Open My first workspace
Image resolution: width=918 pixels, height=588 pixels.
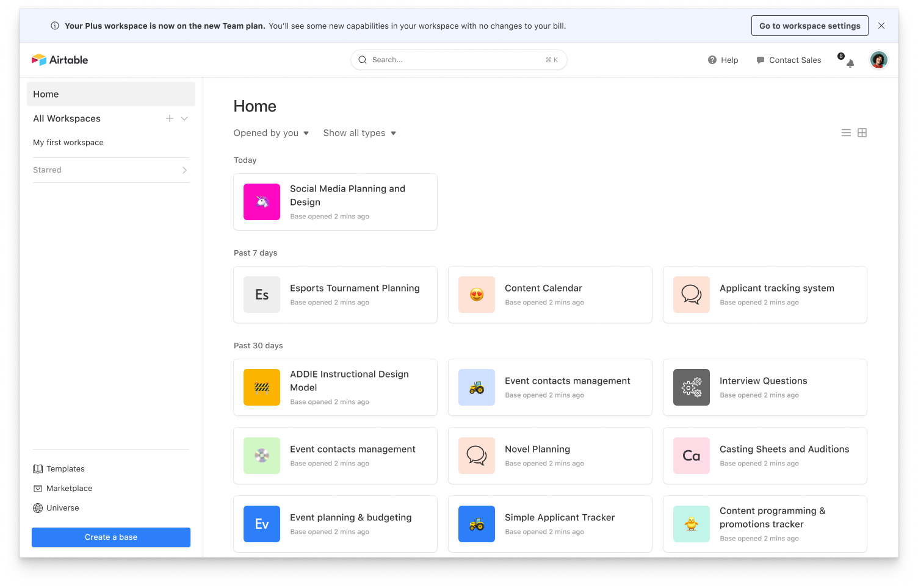tap(68, 143)
